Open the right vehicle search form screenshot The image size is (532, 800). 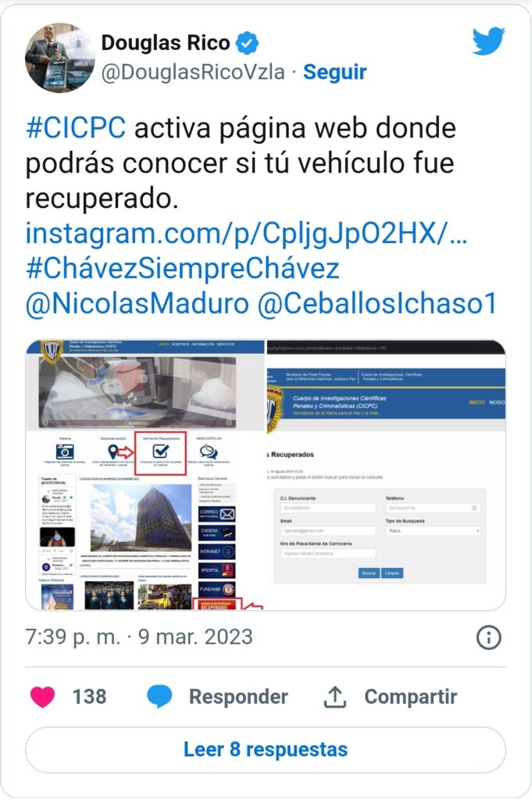click(386, 475)
